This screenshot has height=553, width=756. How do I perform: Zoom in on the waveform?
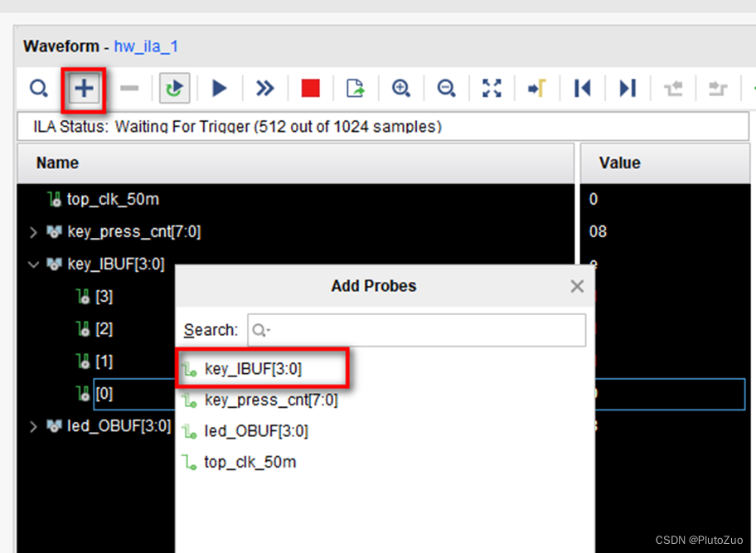[x=401, y=88]
